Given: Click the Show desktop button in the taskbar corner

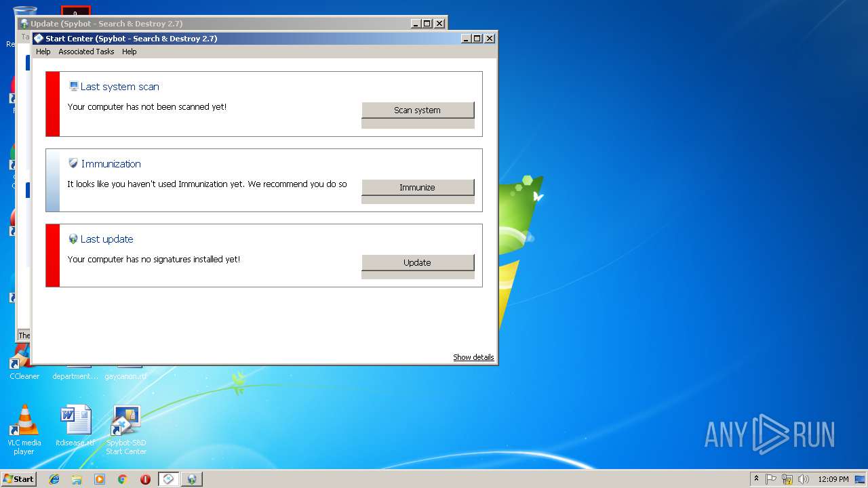Looking at the screenshot, I should click(860, 479).
